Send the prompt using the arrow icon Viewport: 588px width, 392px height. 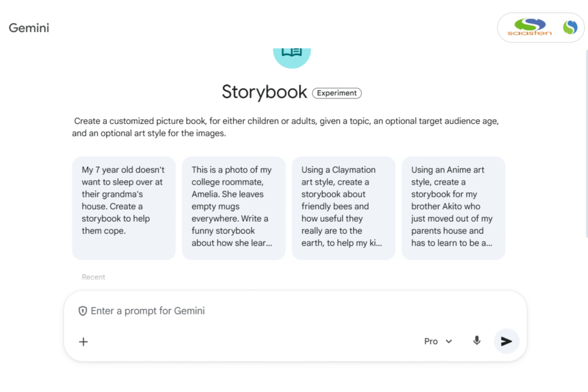(506, 341)
